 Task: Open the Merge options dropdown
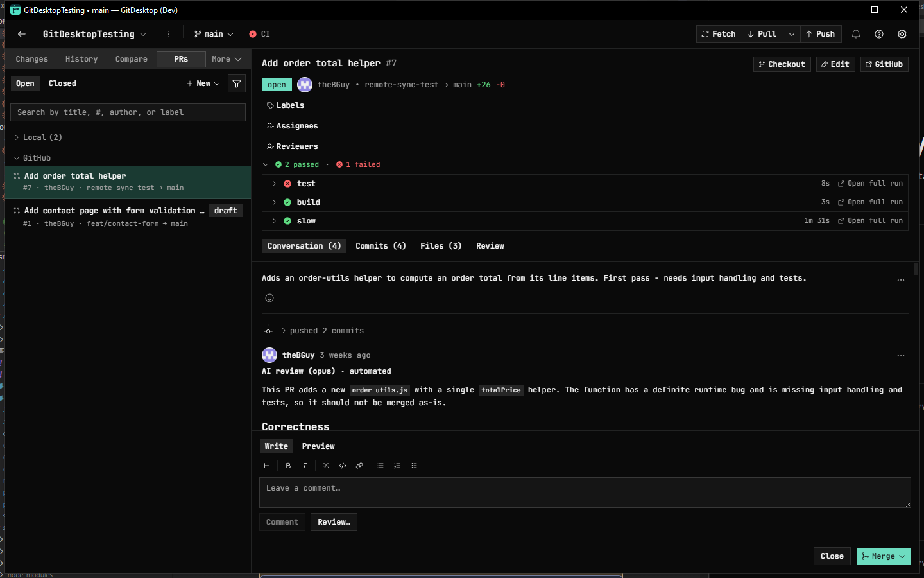click(902, 556)
